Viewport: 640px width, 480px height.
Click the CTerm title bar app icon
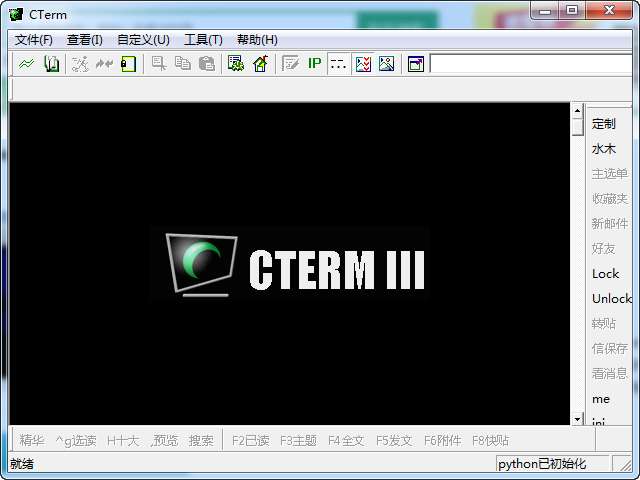point(16,14)
